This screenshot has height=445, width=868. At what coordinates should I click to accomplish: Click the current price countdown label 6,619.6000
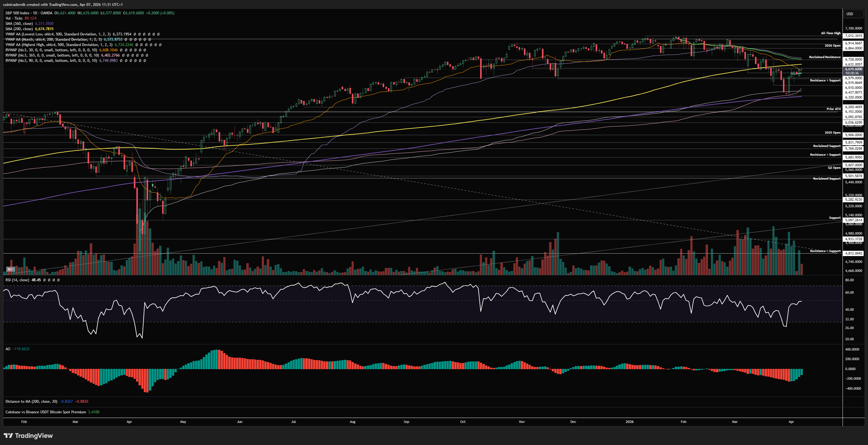click(853, 71)
